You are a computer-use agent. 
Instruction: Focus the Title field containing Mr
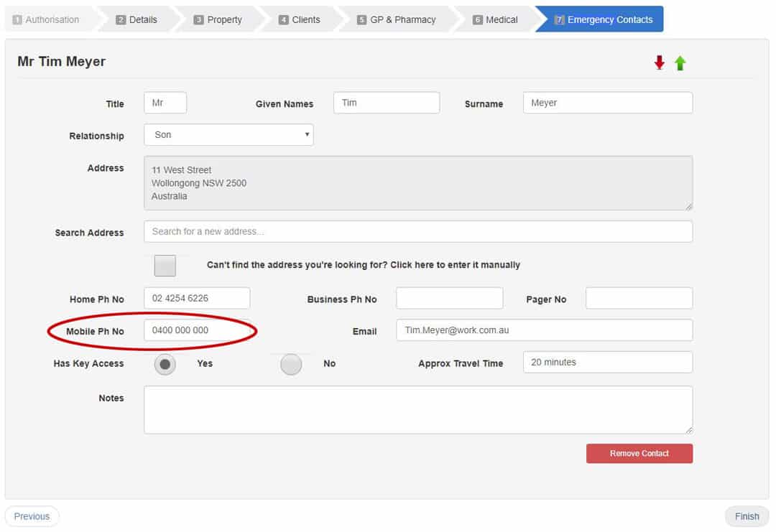click(x=165, y=103)
